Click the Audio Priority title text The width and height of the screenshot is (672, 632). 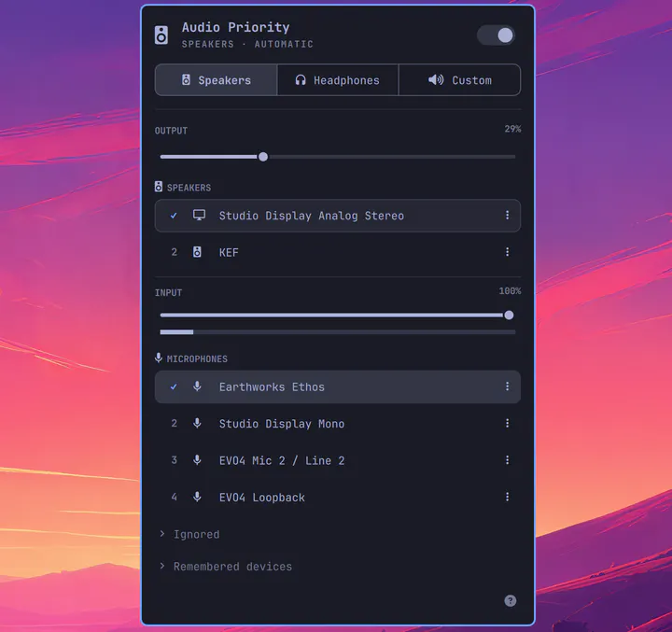236,27
